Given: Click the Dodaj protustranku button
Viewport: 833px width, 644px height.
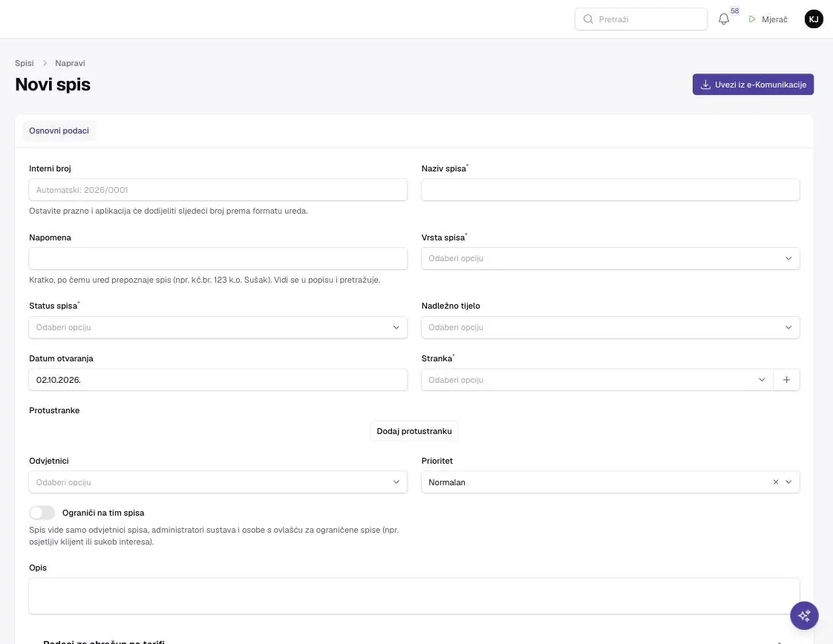Looking at the screenshot, I should point(414,431).
